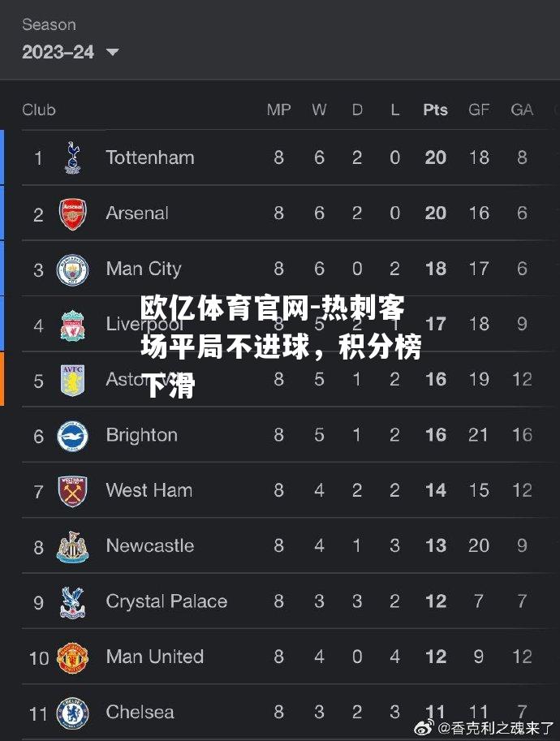Click the Crystal Palace club crest
The height and width of the screenshot is (741, 560).
pos(72,601)
